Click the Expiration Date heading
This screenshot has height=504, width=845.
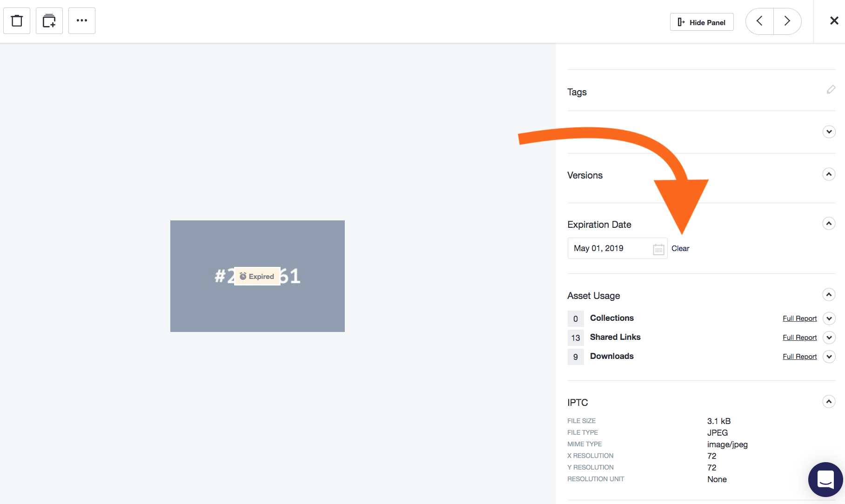tap(599, 225)
